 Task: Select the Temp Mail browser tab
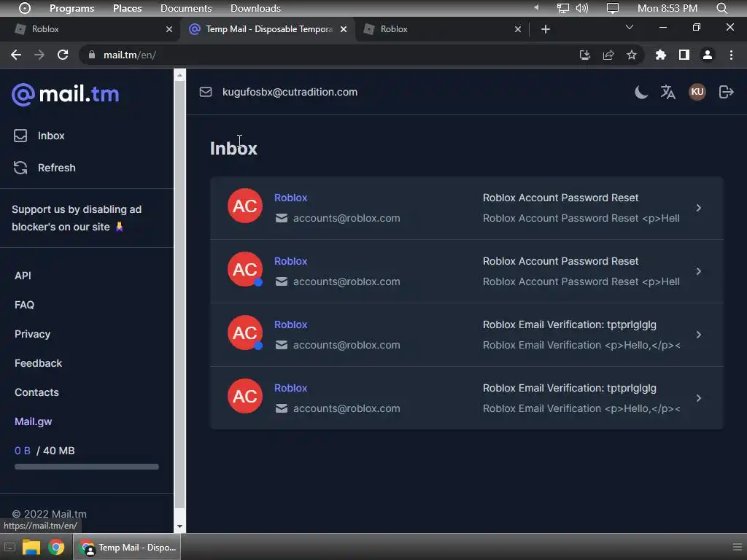[269, 29]
